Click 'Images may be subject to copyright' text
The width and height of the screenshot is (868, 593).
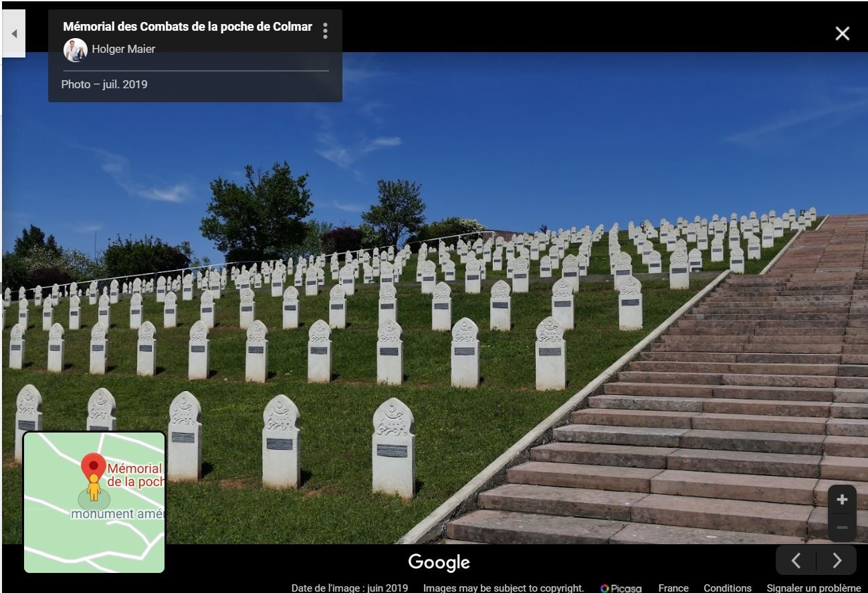coord(504,588)
